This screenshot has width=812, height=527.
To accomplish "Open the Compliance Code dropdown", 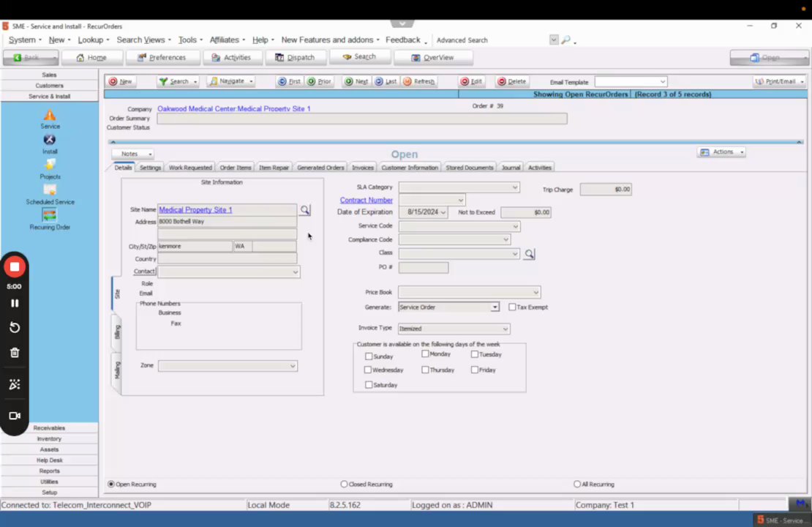I will (505, 239).
